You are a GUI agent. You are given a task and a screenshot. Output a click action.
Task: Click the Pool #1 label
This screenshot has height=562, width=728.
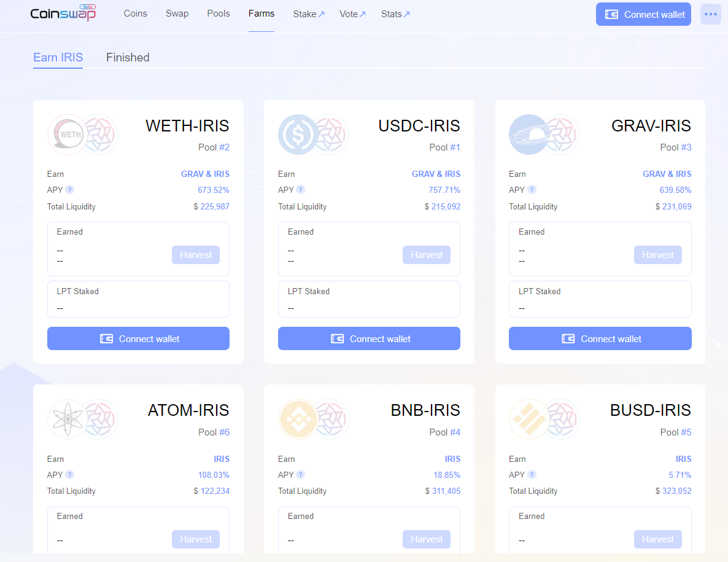[x=444, y=147]
